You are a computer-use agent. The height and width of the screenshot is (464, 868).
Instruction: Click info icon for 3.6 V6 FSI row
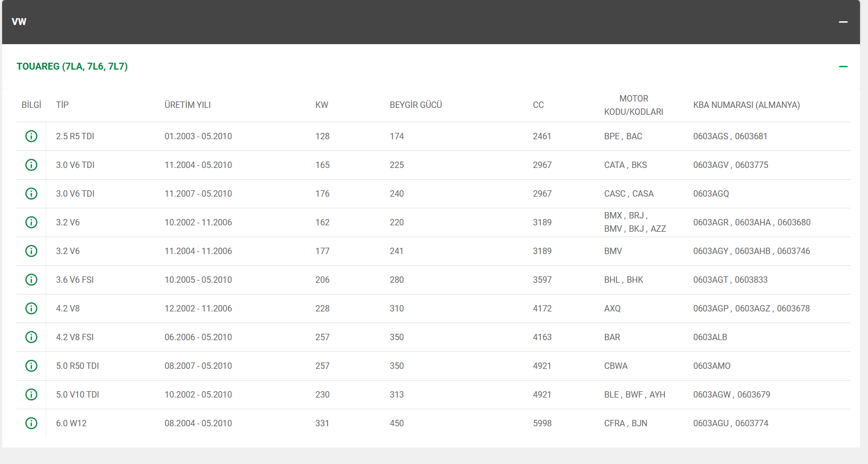coord(31,280)
